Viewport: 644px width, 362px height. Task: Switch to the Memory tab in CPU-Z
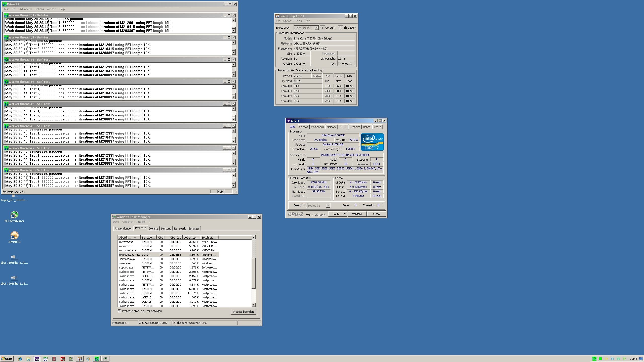(x=331, y=127)
